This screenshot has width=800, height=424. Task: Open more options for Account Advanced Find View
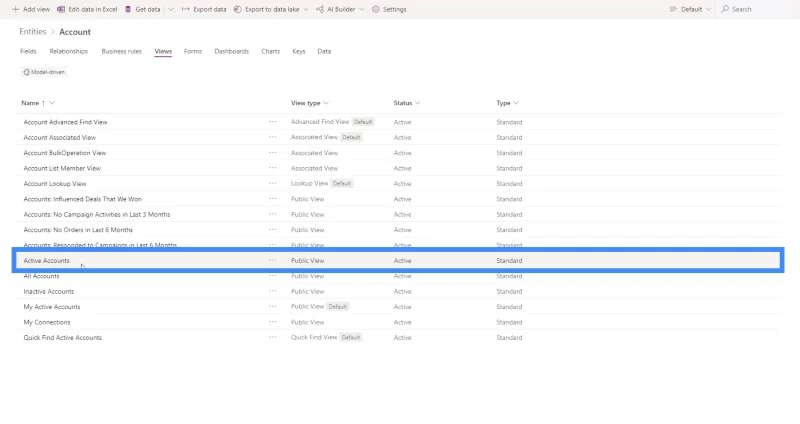point(273,122)
